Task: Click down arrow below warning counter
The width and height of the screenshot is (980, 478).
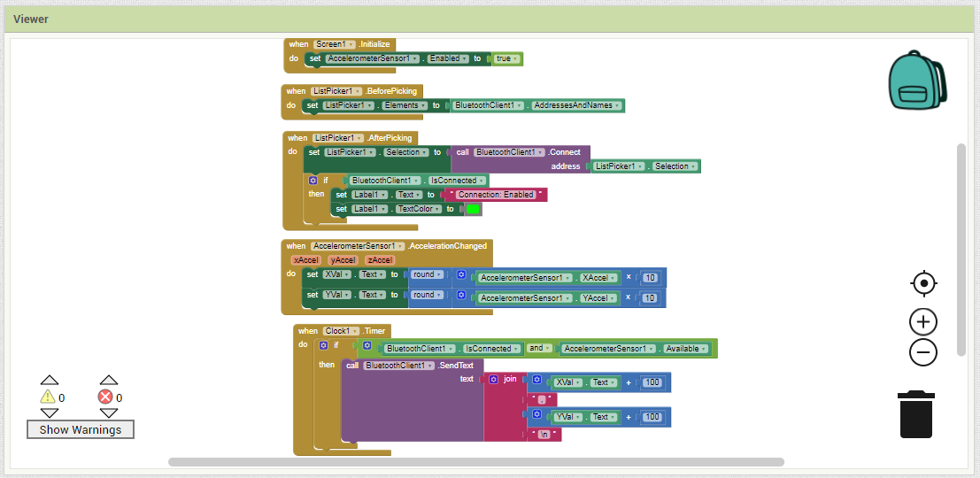Action: (x=49, y=413)
